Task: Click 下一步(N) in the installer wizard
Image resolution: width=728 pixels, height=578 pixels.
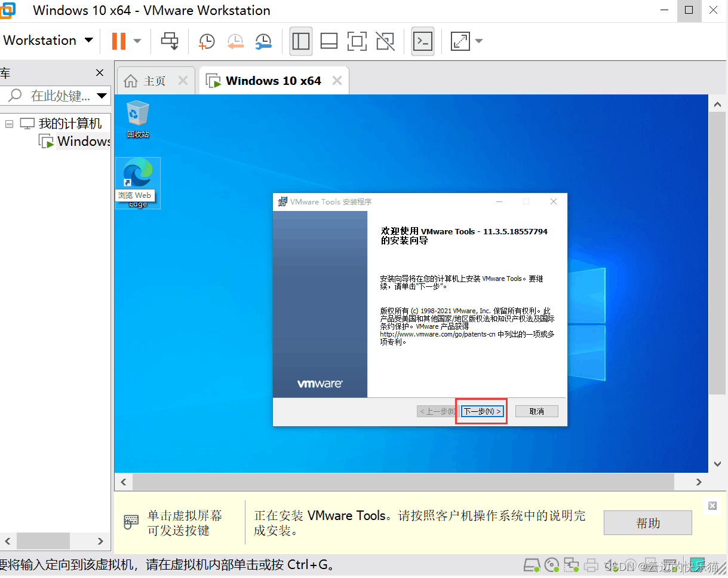Action: (x=483, y=411)
